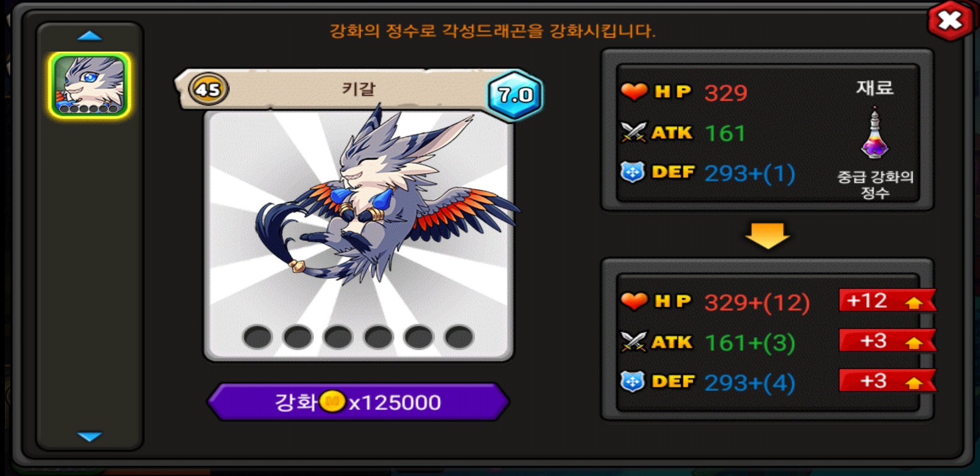Click the red +12 HP increase ribbon
Screen dimensions: 980x476
[x=887, y=301]
